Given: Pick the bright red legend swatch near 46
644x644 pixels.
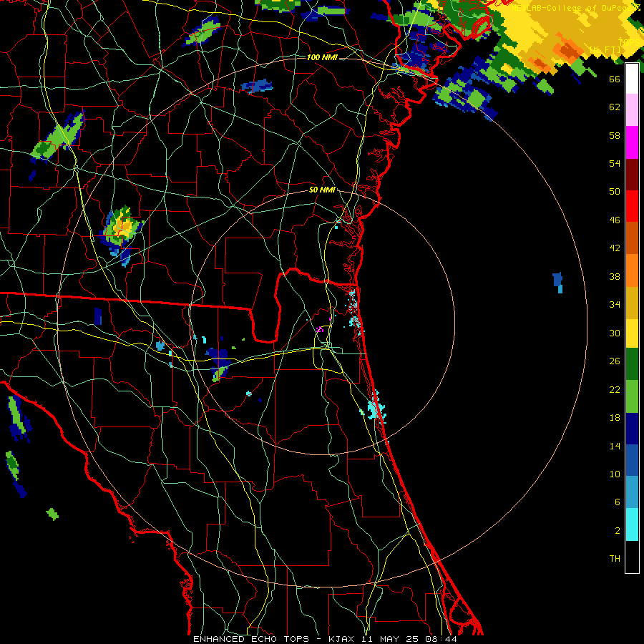Looking at the screenshot, I should [632, 206].
